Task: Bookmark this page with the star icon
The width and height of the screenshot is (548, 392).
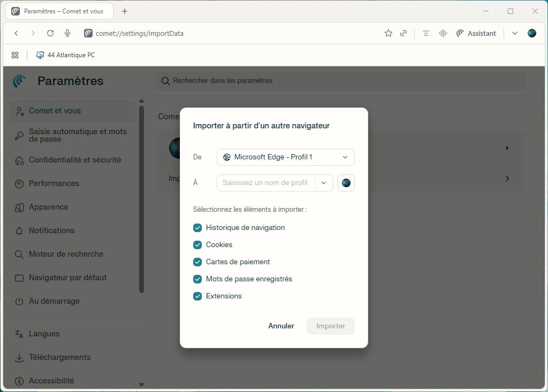Action: pos(389,33)
